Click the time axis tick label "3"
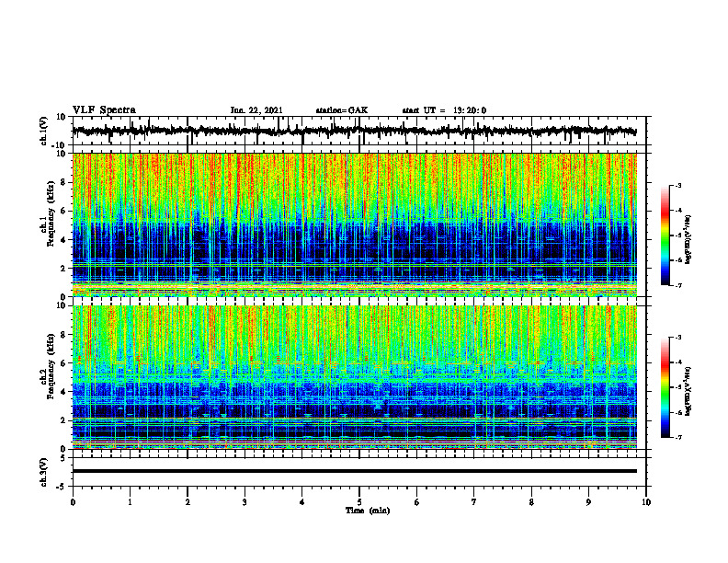This screenshot has height=563, width=728. pos(245,502)
